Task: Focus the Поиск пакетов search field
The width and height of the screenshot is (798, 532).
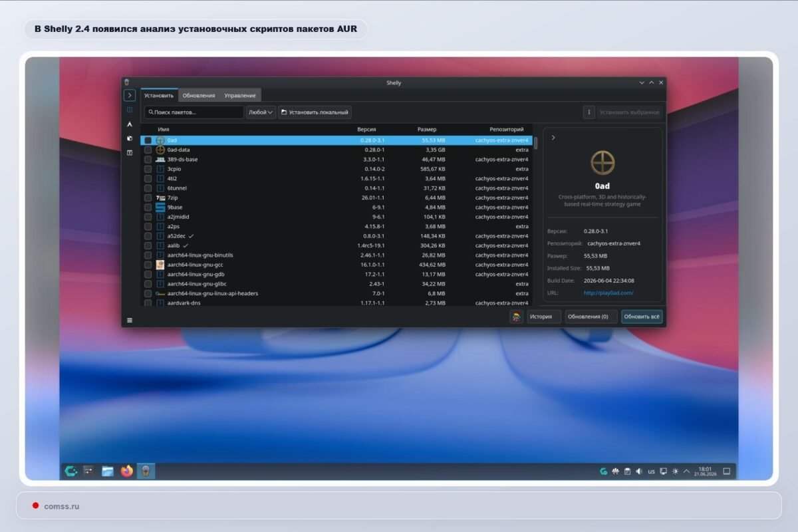Action: [194, 112]
